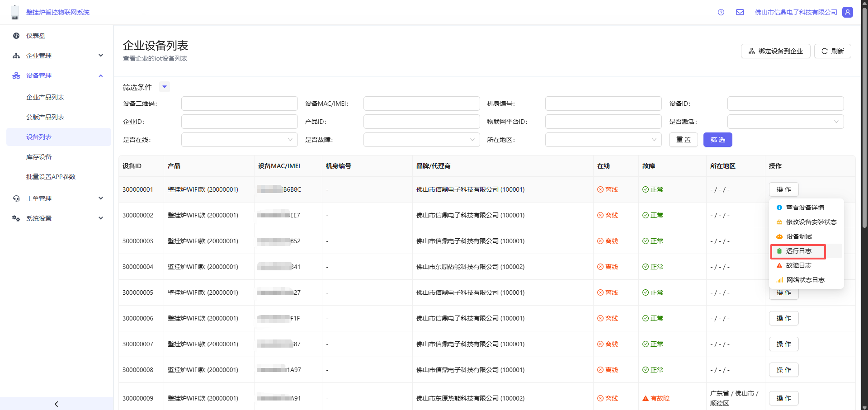
Task: Click the 筛选 filter button
Action: click(717, 140)
